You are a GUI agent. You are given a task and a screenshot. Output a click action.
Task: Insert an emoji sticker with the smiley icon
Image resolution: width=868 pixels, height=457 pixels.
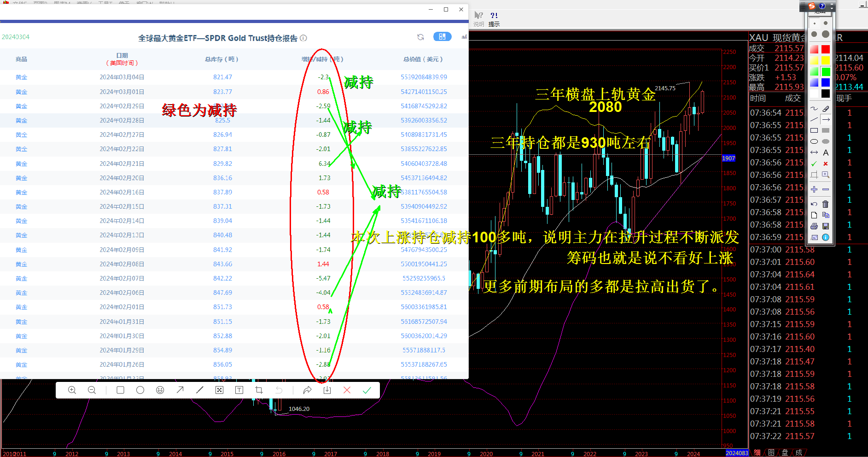pyautogui.click(x=160, y=390)
